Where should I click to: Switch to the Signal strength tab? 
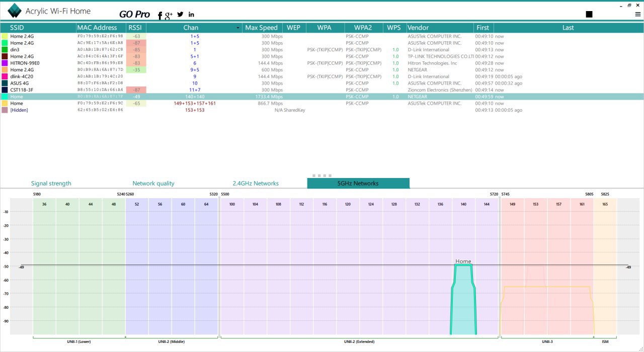(x=51, y=184)
